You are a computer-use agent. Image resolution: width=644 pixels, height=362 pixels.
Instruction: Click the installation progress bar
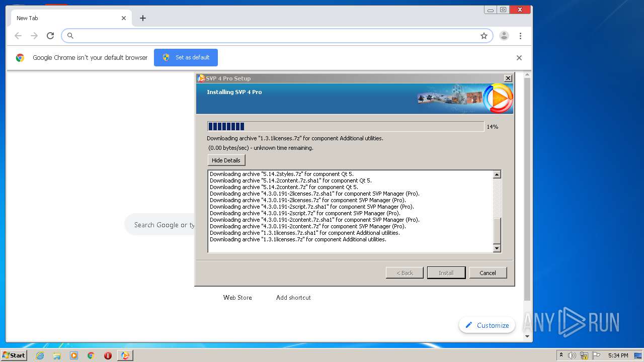coord(346,127)
